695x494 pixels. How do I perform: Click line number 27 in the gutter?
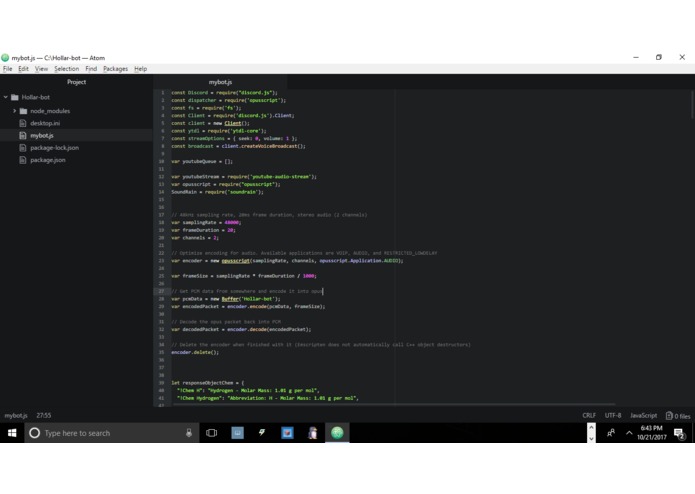tap(161, 291)
